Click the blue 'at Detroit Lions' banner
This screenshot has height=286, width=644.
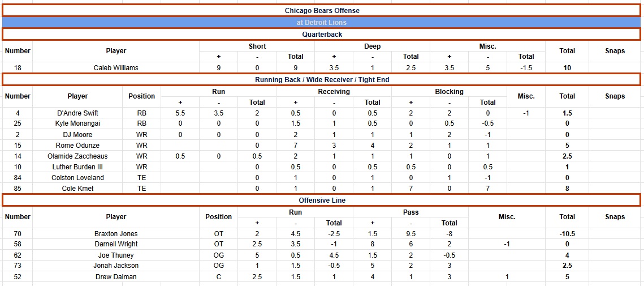point(322,23)
